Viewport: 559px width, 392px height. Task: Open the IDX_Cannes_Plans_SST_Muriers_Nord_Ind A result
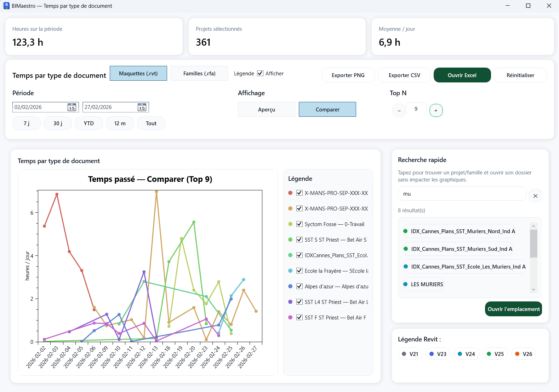[x=459, y=231]
